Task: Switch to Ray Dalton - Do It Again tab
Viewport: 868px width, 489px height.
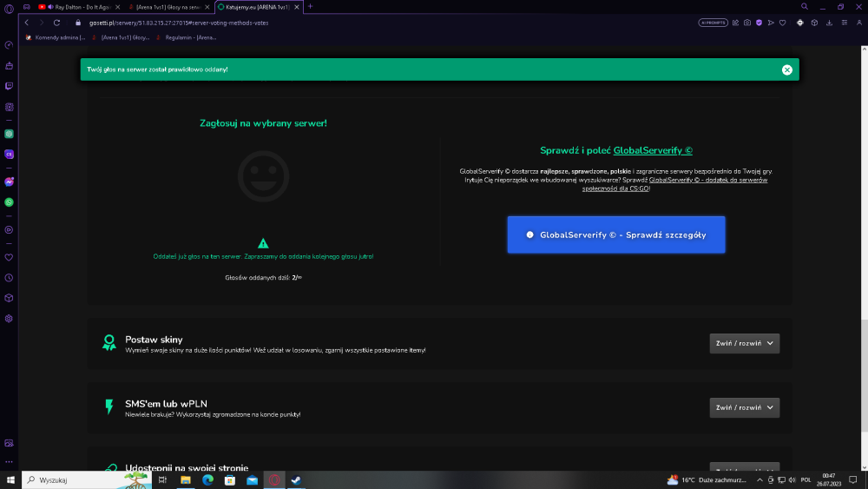Action: click(x=79, y=7)
